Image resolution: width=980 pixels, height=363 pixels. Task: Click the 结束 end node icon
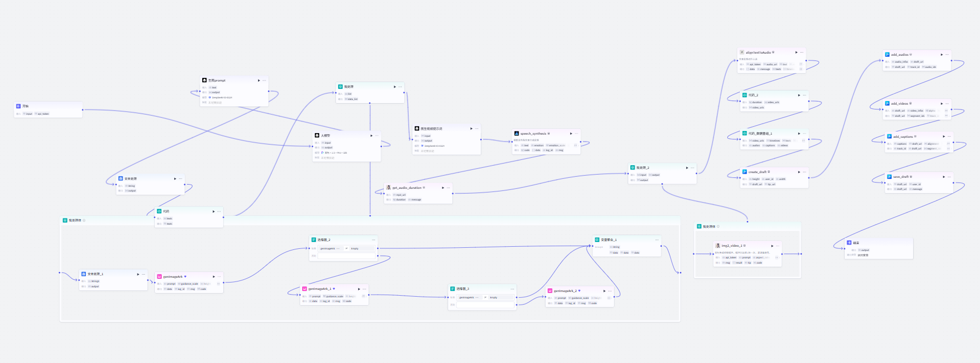pyautogui.click(x=849, y=243)
